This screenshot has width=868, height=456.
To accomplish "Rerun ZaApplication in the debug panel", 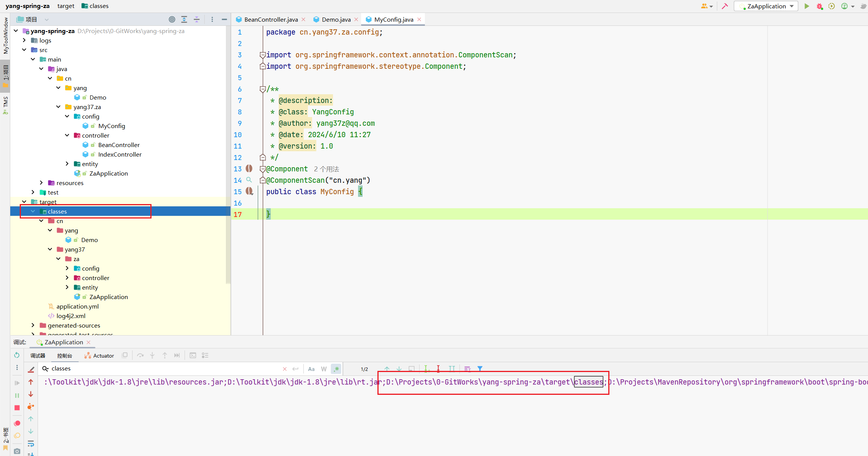I will (x=17, y=355).
